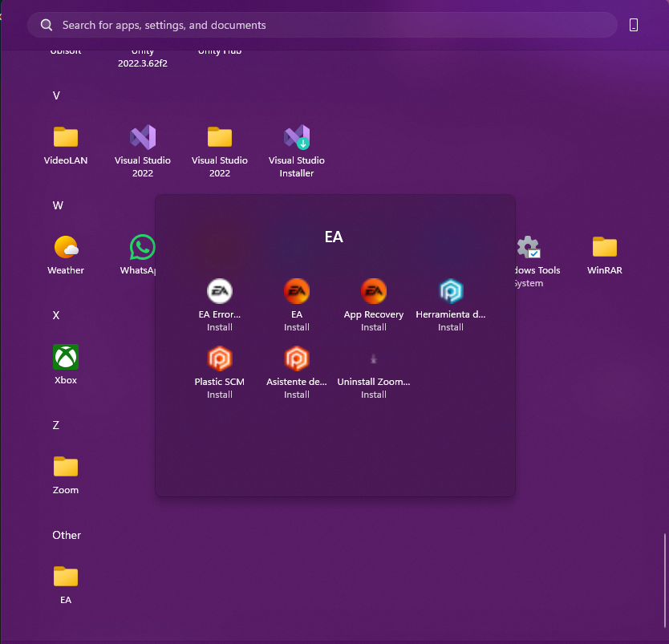Click the search apps field
The height and width of the screenshot is (644, 669).
coord(321,25)
